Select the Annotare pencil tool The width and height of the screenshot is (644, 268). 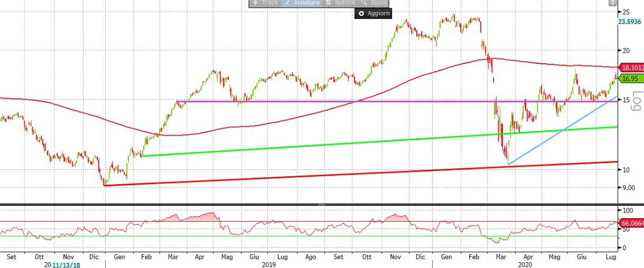click(x=302, y=3)
